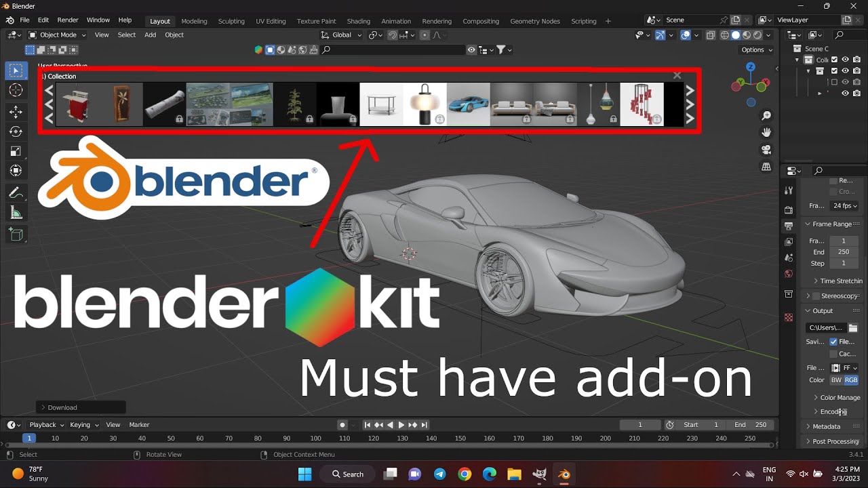This screenshot has width=868, height=488.
Task: Click the BlenderKit search magnifier
Action: point(326,49)
